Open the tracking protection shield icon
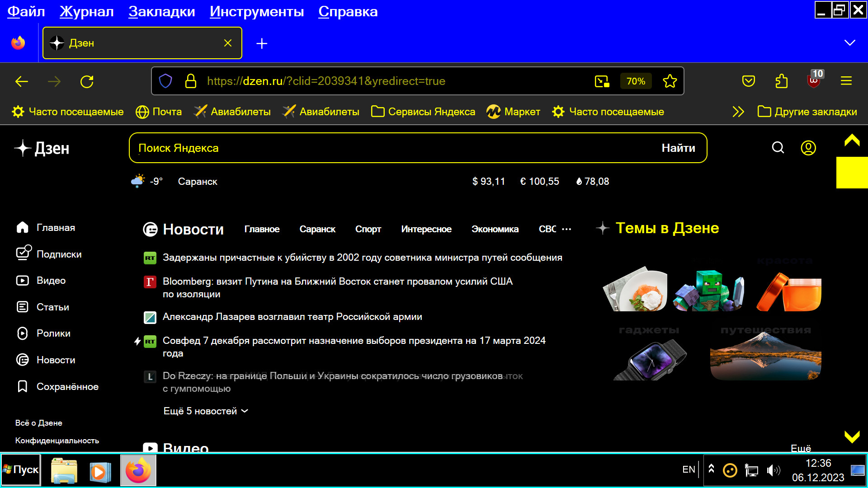The image size is (868, 488). pos(165,81)
